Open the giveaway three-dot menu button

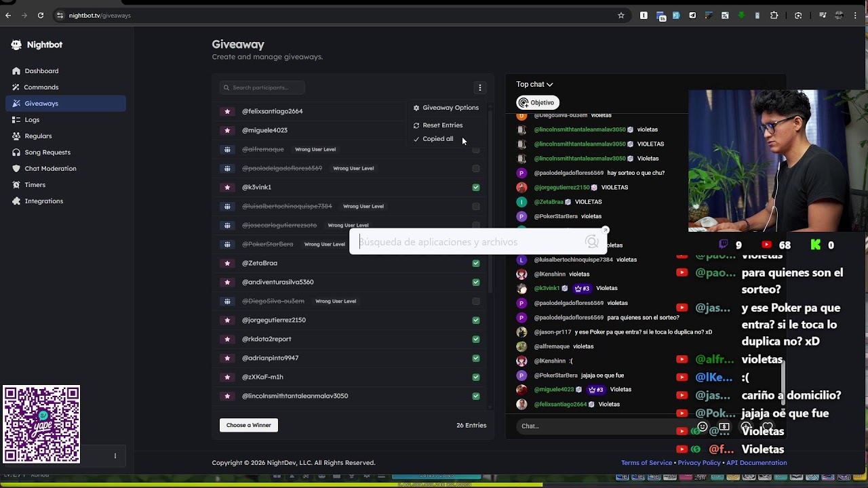coord(479,87)
